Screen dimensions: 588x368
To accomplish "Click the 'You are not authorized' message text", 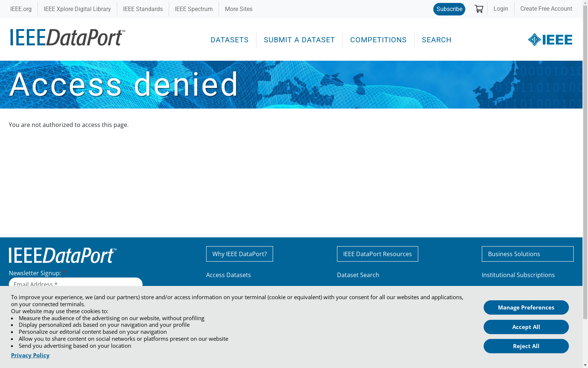I will (69, 125).
